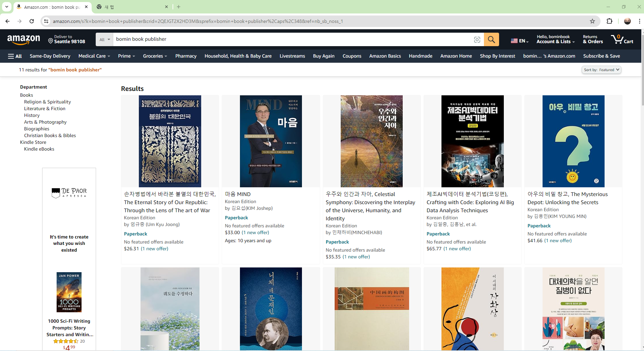
Task: Open the blue question-mark head book cover
Action: coord(573,141)
